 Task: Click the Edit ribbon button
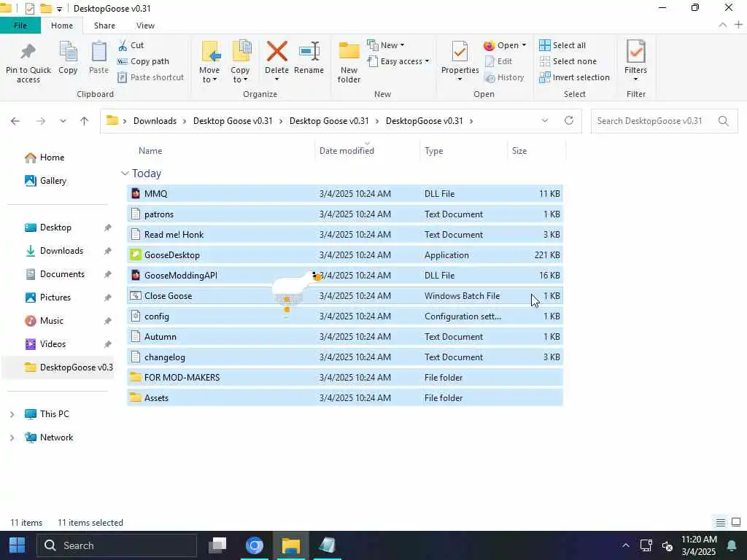point(498,61)
